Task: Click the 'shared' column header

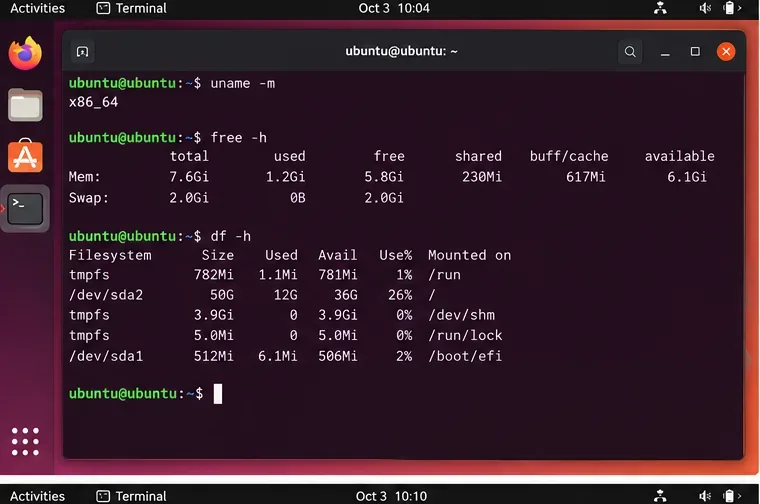Action: (478, 156)
